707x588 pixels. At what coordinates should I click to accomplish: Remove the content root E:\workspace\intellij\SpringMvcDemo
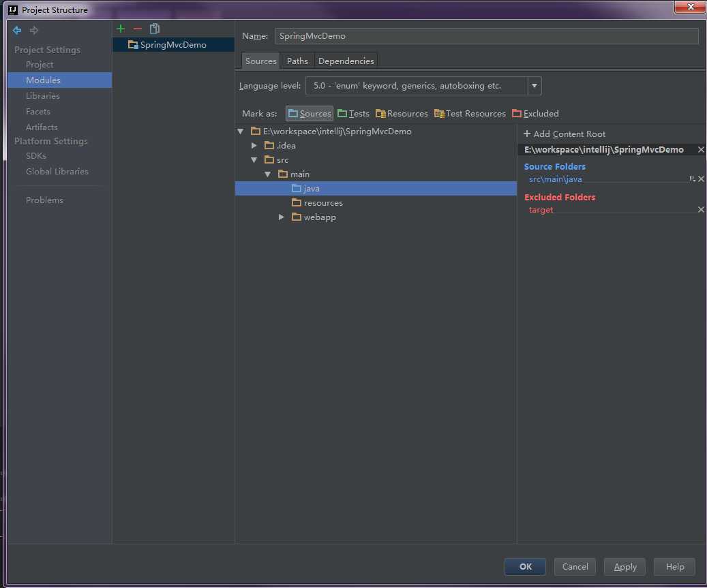pyautogui.click(x=701, y=150)
